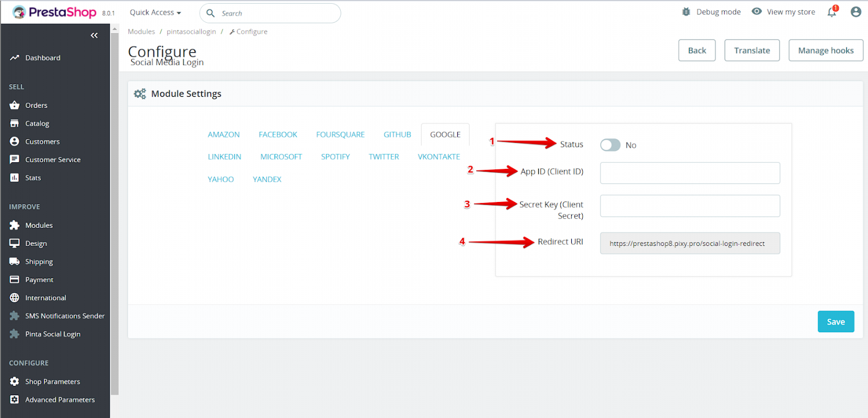
Task: Open the YAHOO provider tab
Action: [x=221, y=179]
